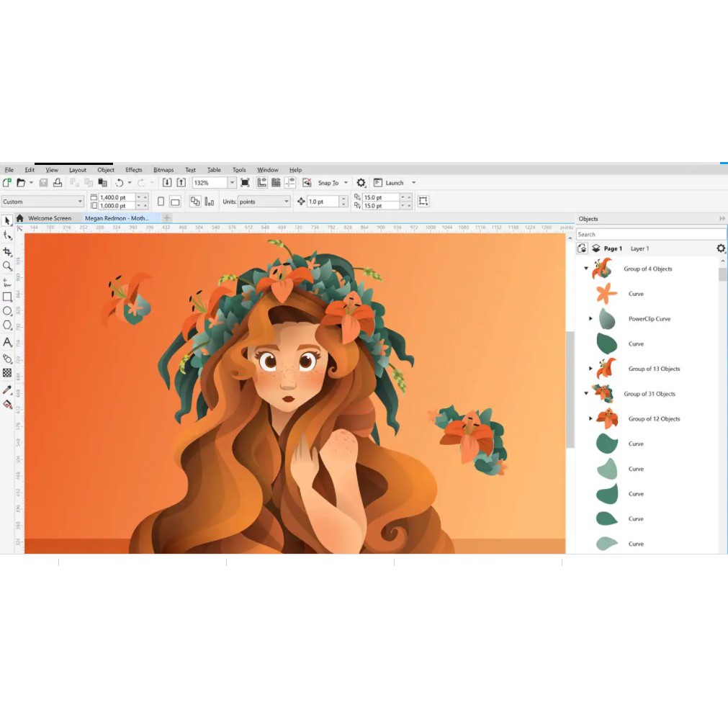Click the page width 1,400.0 pt field
Viewport: 728px width, 728px height.
click(x=117, y=197)
